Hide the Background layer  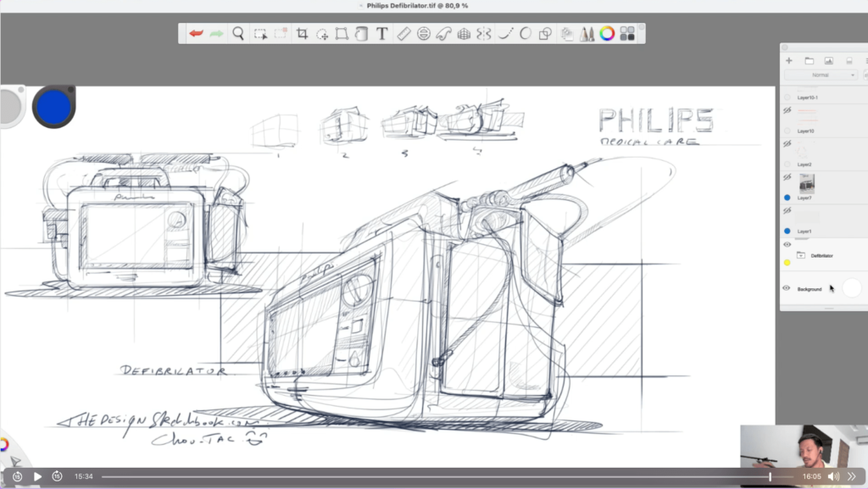(x=786, y=288)
